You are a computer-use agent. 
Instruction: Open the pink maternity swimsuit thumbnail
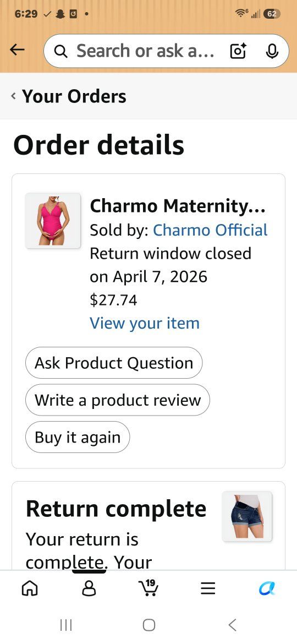(53, 221)
